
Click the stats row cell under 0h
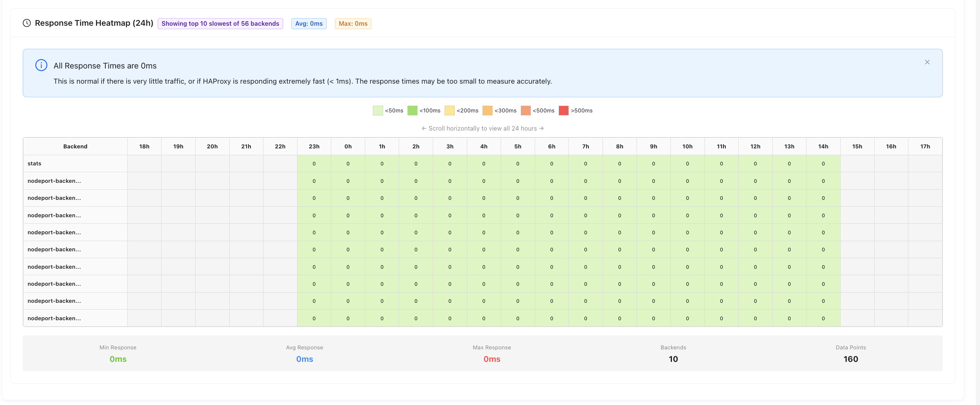348,164
